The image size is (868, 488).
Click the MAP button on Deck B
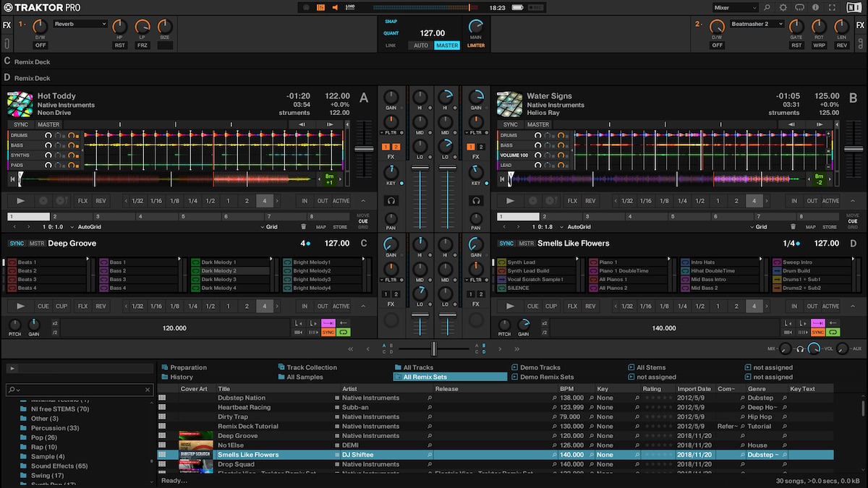coord(811,227)
